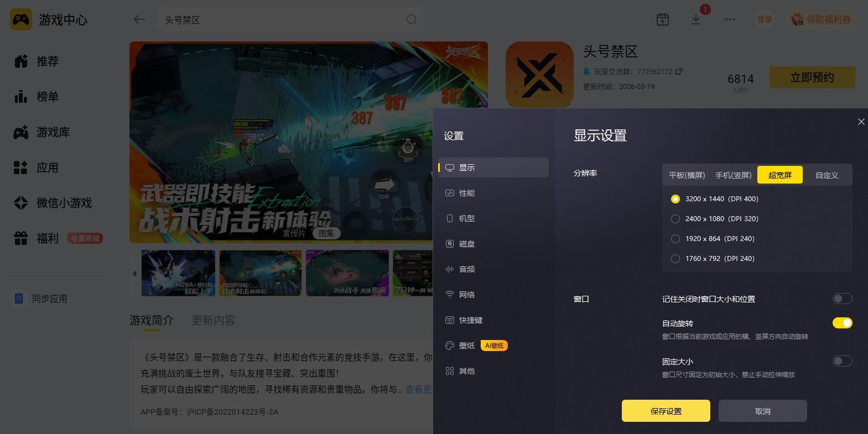Click the search magnifier icon
This screenshot has height=434, width=868.
[x=412, y=19]
